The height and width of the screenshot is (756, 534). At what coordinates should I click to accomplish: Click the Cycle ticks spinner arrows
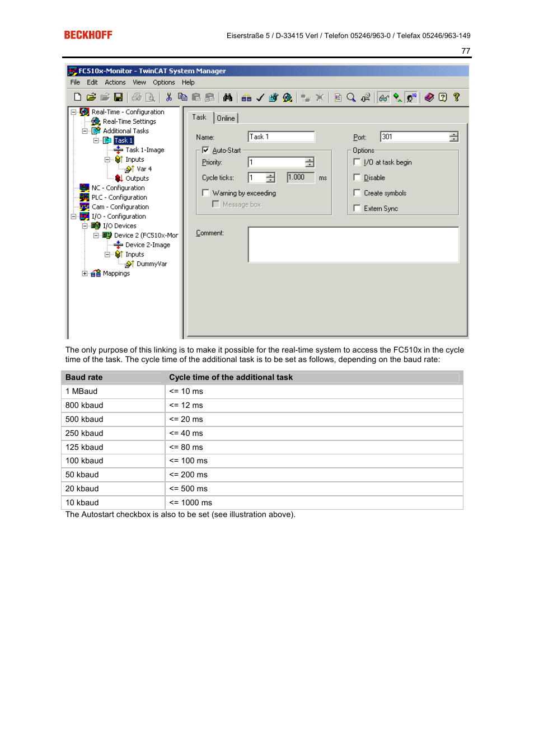270,178
